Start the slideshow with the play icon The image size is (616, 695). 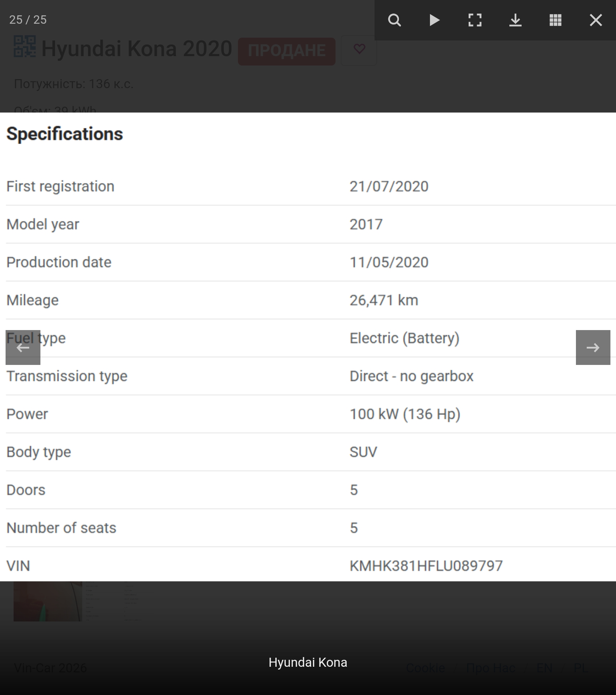(434, 20)
